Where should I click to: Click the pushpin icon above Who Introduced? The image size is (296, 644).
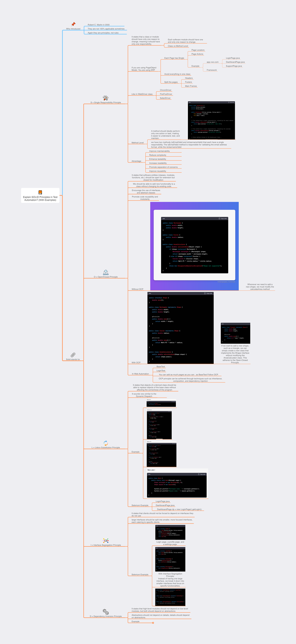73,24
